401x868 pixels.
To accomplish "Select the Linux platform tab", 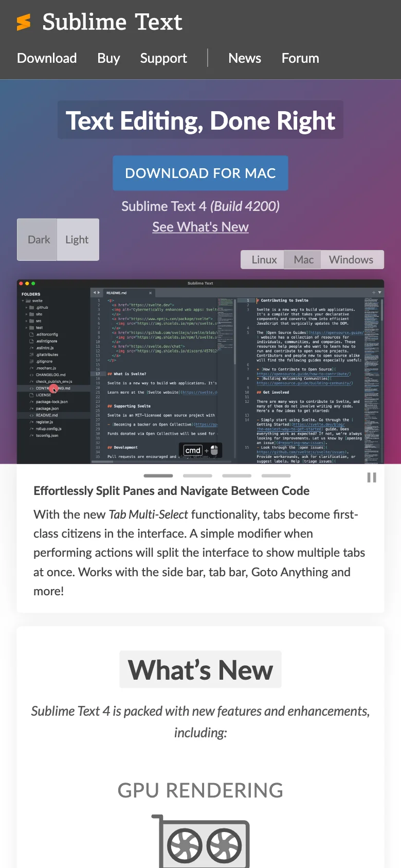I will [x=263, y=260].
